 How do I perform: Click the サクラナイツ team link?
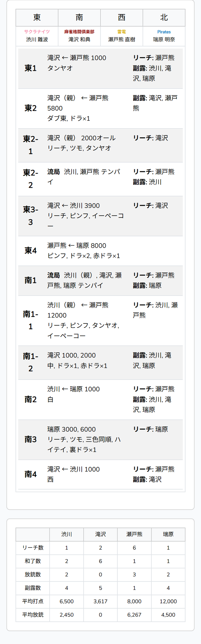(x=37, y=32)
